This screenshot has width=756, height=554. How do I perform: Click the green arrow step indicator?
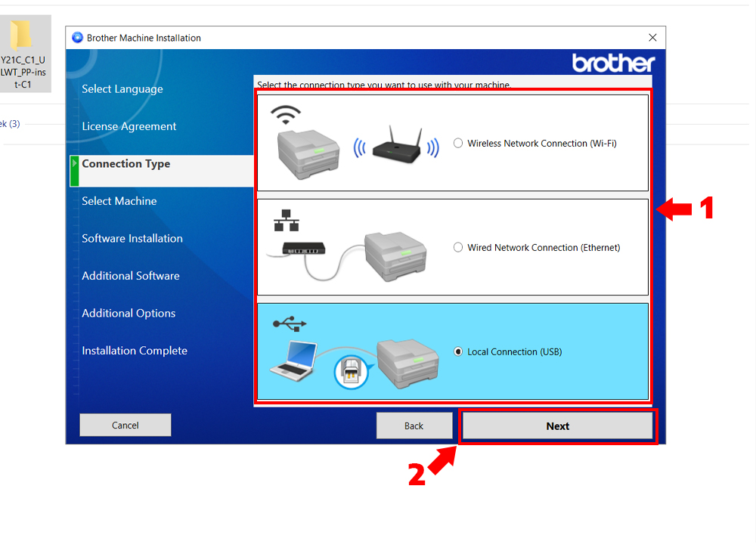[74, 171]
